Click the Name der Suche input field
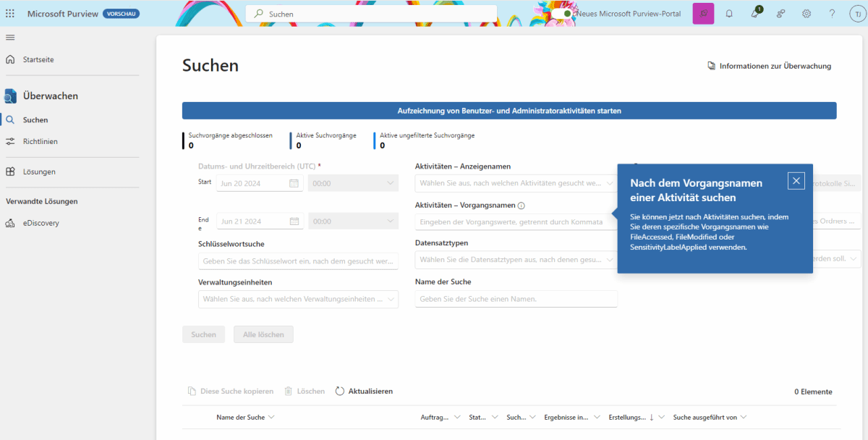This screenshot has height=440, width=868. tap(516, 298)
